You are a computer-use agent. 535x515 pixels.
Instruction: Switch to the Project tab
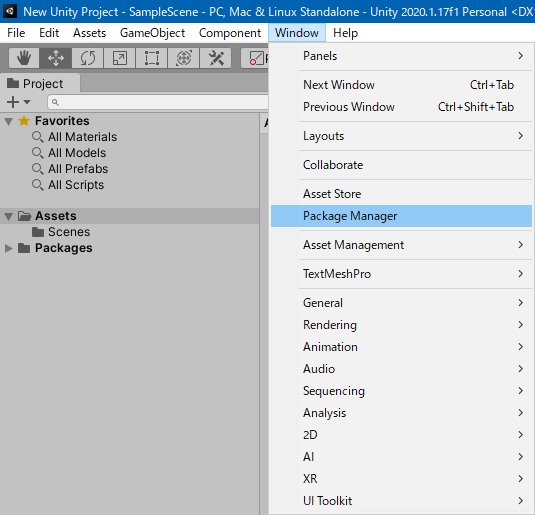[40, 84]
